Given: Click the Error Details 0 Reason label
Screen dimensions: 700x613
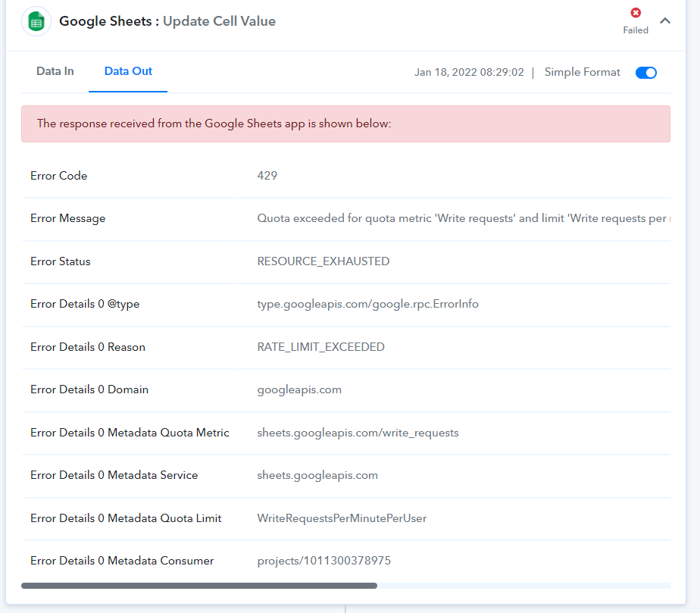Looking at the screenshot, I should point(88,347).
